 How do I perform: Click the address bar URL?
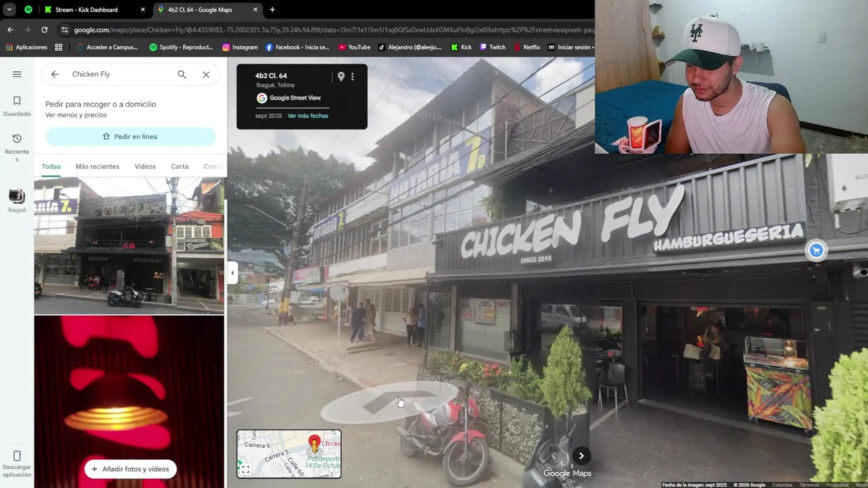pyautogui.click(x=334, y=30)
